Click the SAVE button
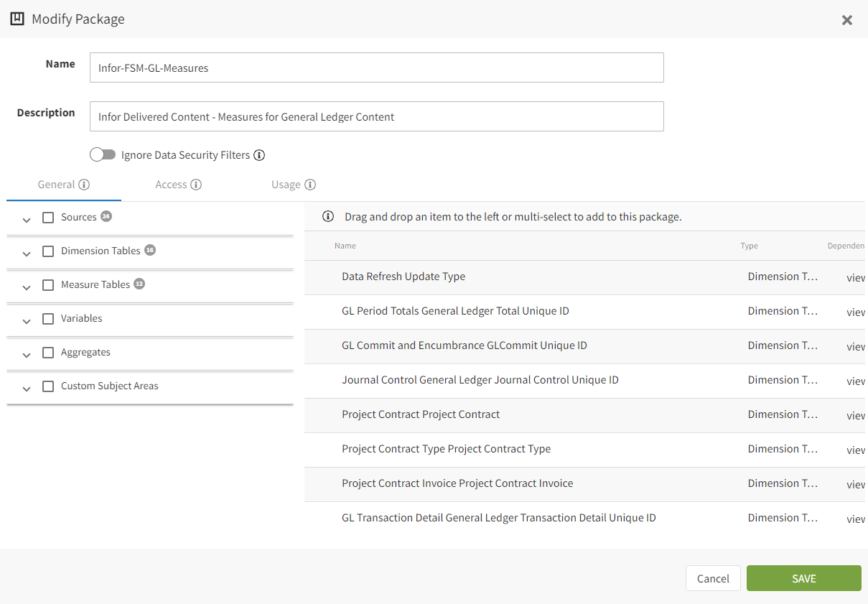868x604 pixels. 803,578
